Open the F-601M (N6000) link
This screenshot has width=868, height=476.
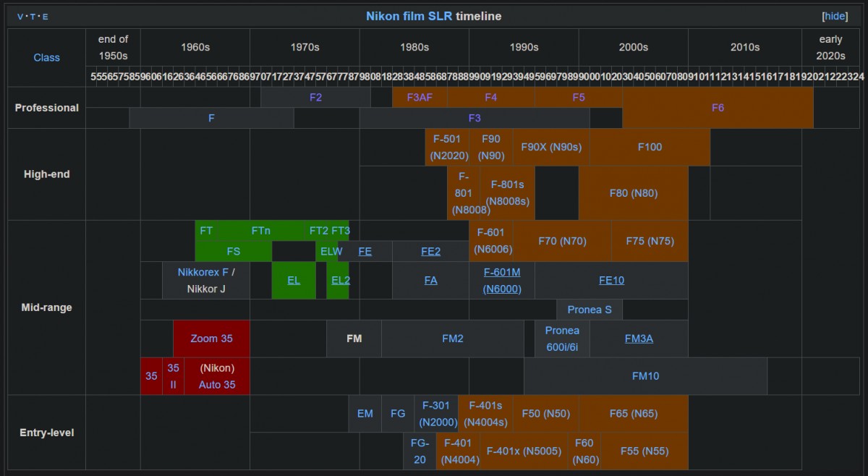click(x=502, y=281)
